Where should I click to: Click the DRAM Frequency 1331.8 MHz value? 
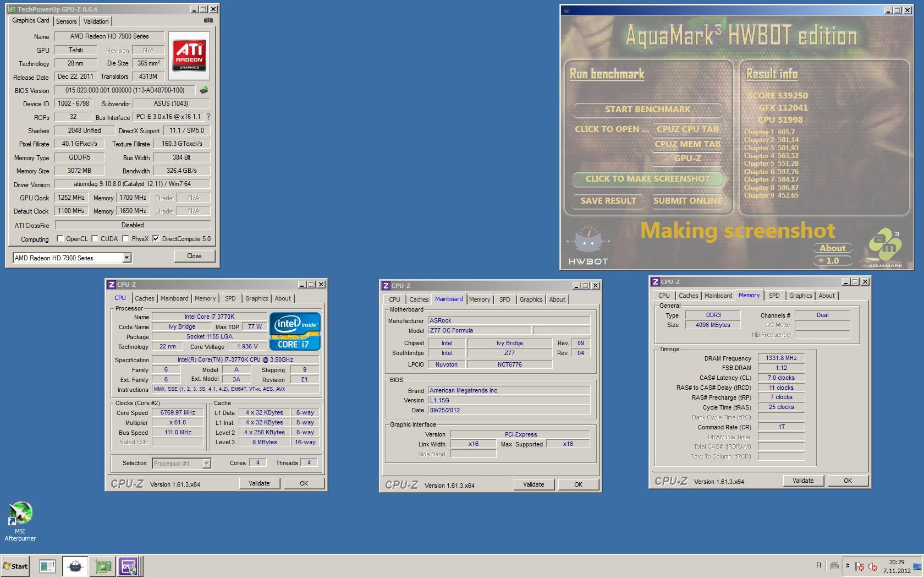coord(781,358)
